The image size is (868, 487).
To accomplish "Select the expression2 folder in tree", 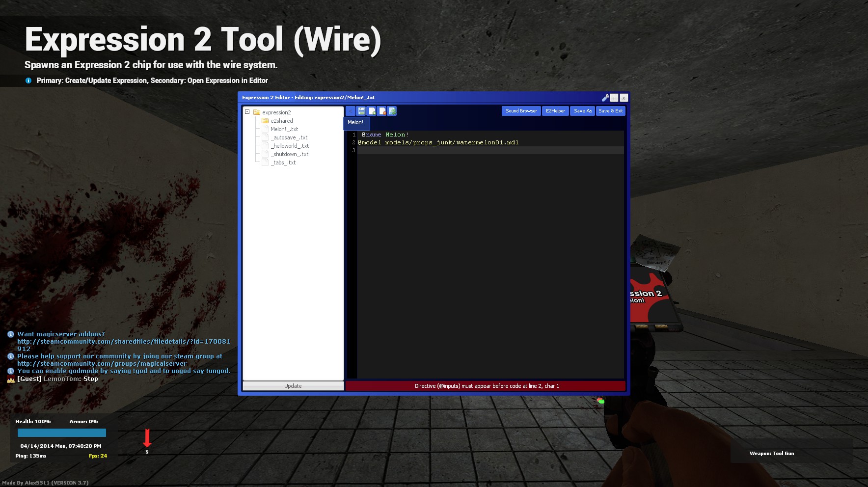I will 276,112.
